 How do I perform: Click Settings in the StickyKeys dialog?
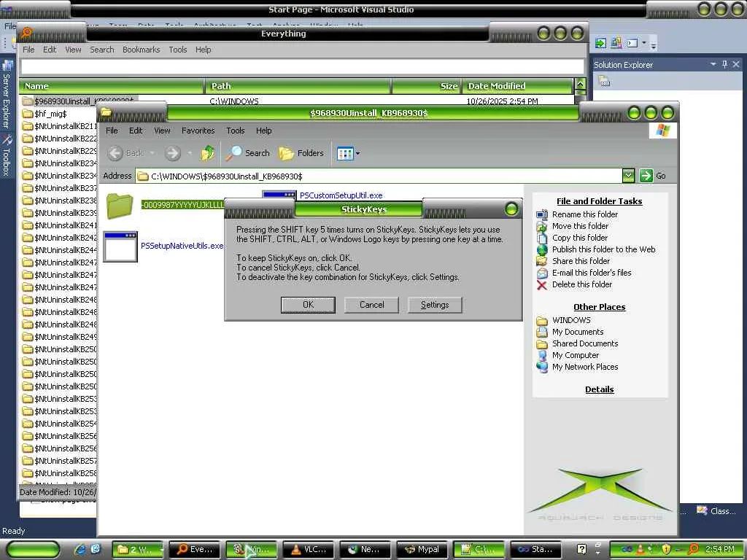click(x=435, y=305)
